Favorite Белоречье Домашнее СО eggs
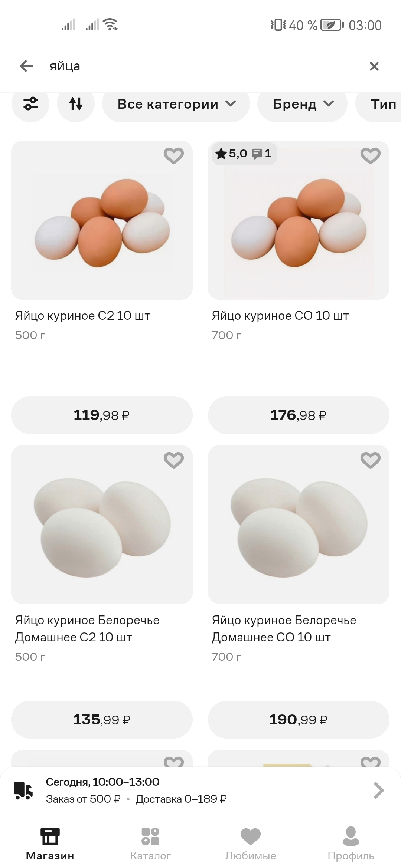 pyautogui.click(x=371, y=460)
